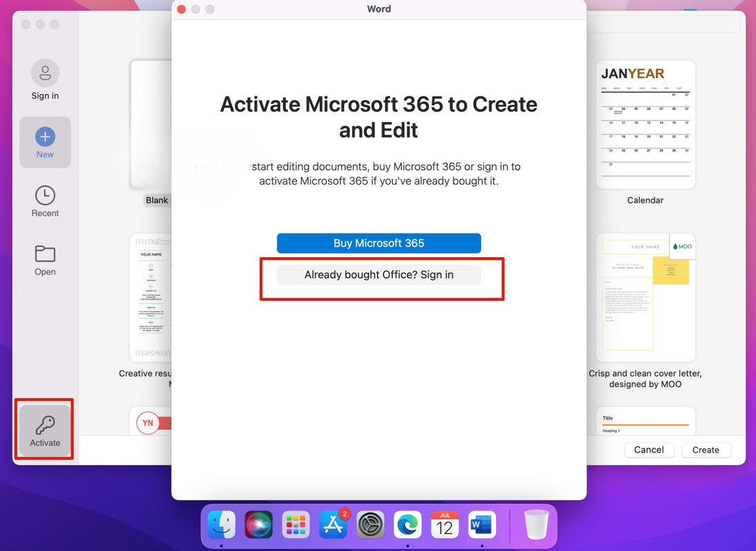Viewport: 756px width, 551px height.
Task: Launch Microsoft Edge from the Dock
Action: pyautogui.click(x=407, y=525)
